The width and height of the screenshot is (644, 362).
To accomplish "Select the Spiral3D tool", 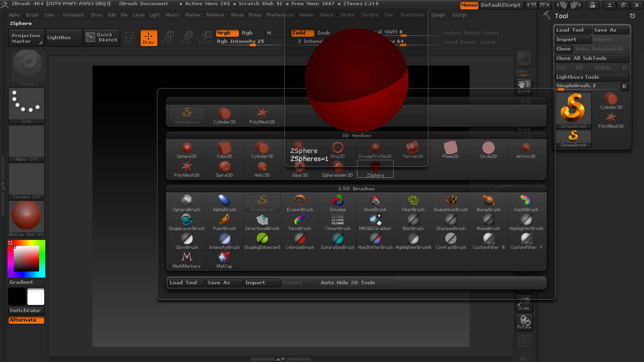I will pyautogui.click(x=224, y=169).
